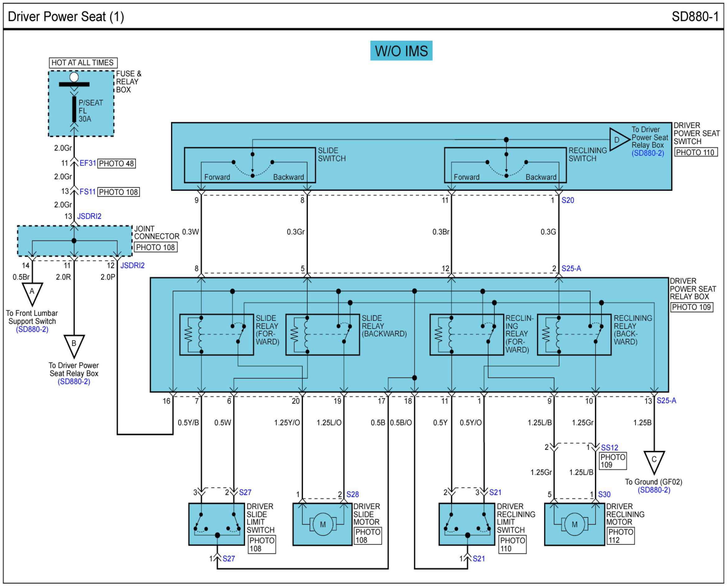This screenshot has height=587, width=728.
Task: Click the EF31 connector label
Action: (x=88, y=163)
